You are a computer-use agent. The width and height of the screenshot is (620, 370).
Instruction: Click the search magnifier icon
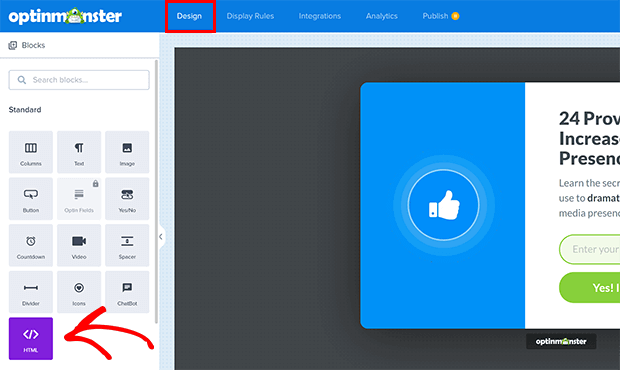pyautogui.click(x=22, y=80)
